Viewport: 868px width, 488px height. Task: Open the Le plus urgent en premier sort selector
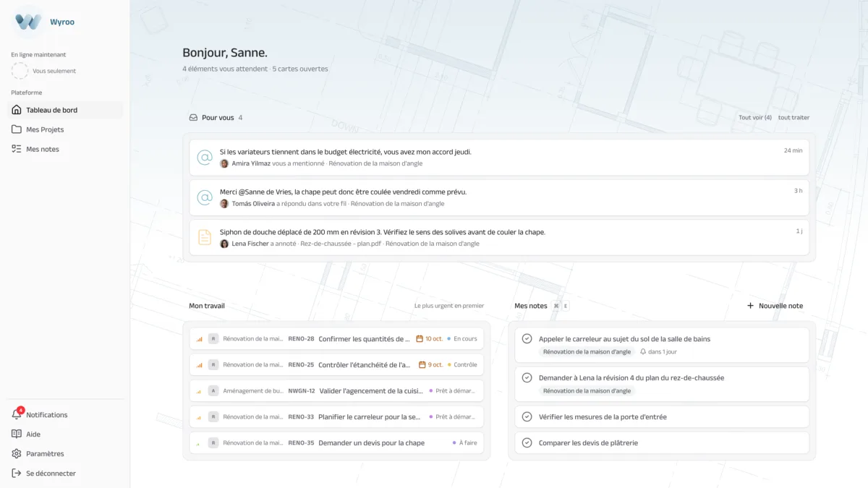449,306
